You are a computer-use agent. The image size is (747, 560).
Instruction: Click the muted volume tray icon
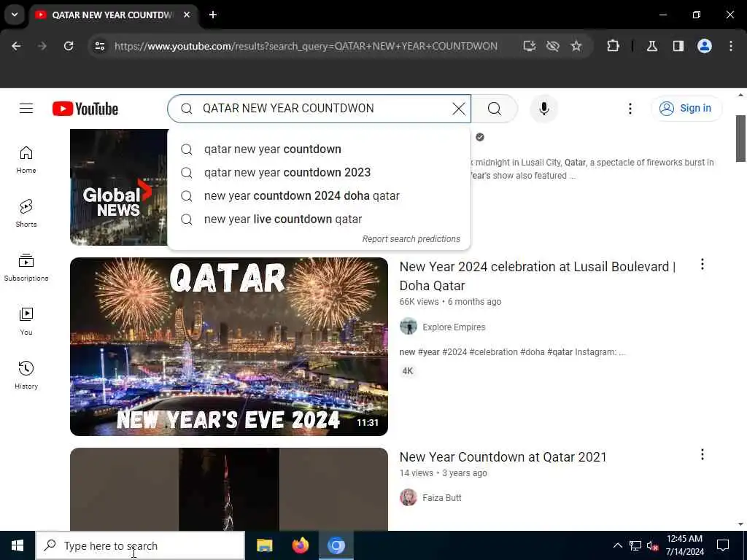pos(652,545)
